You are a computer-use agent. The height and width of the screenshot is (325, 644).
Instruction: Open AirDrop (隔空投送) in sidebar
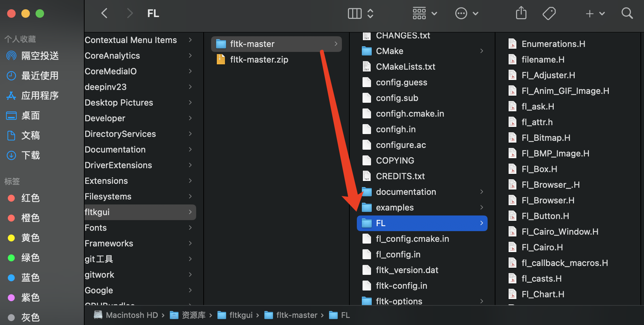click(x=33, y=56)
